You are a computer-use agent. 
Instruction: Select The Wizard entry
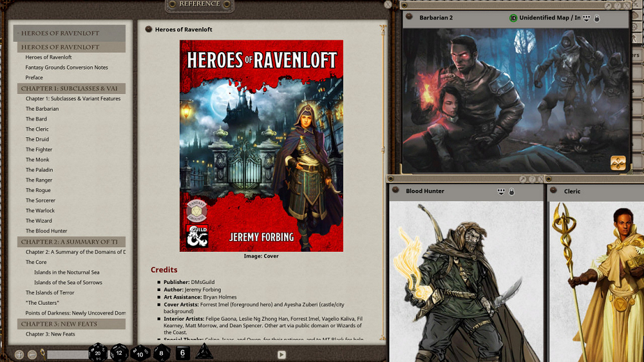pos(39,221)
